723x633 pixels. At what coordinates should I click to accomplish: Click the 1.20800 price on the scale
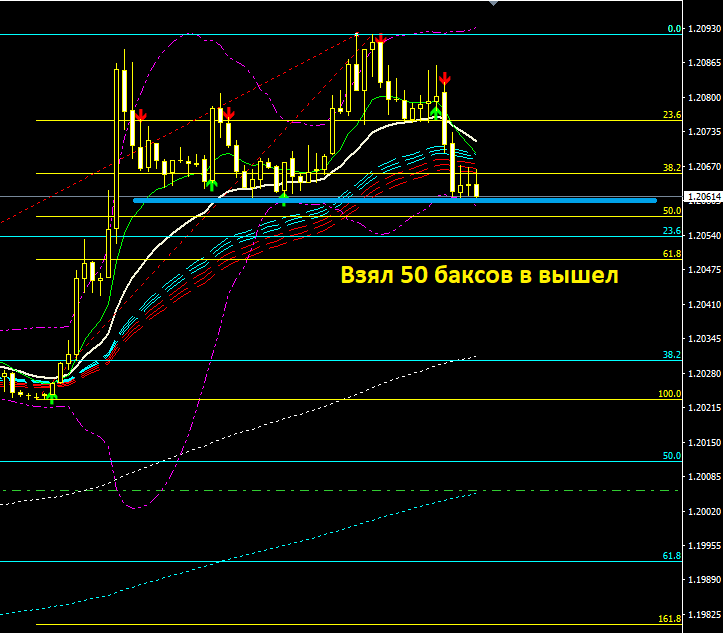tap(704, 98)
